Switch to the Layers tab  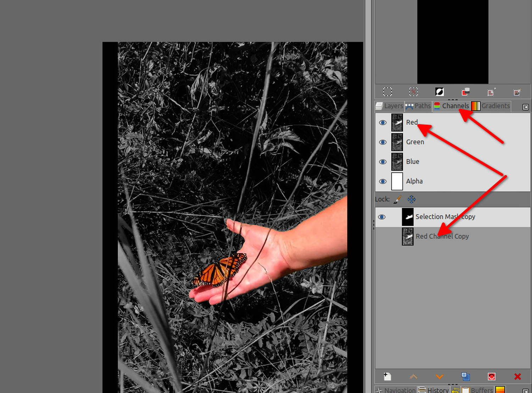coord(389,106)
